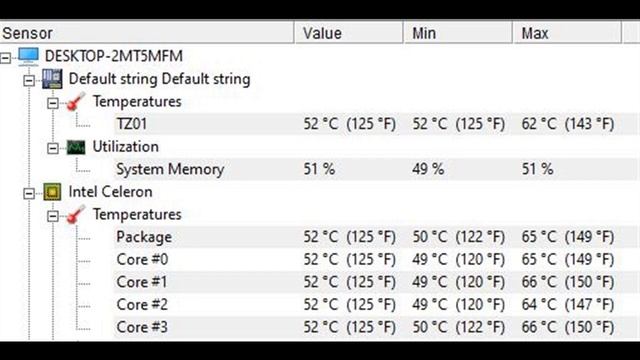Click the thermometer icon under Intel Celeron
The image size is (640, 360).
(x=76, y=215)
